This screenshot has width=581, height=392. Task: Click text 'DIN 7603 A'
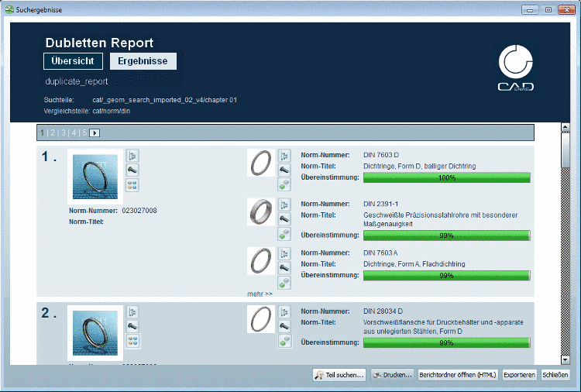point(380,253)
